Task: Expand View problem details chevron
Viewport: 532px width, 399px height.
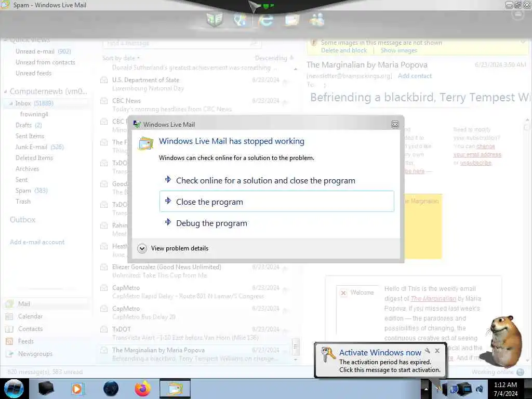Action: pos(142,248)
